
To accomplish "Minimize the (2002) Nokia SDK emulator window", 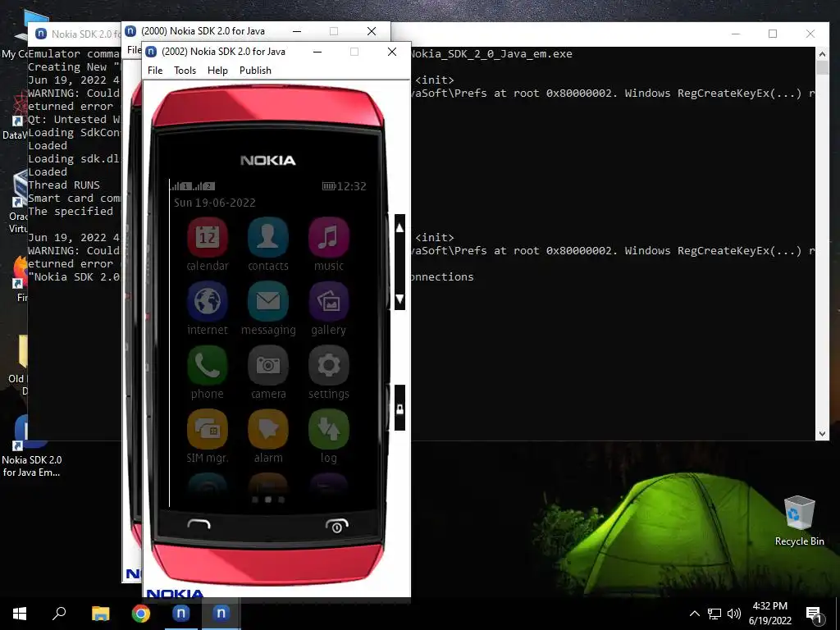I will (317, 52).
